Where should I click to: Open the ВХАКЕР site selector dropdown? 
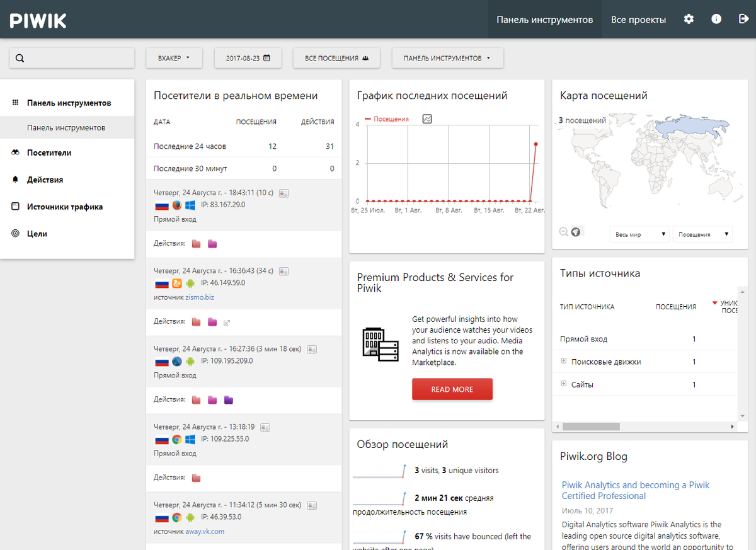pyautogui.click(x=173, y=58)
